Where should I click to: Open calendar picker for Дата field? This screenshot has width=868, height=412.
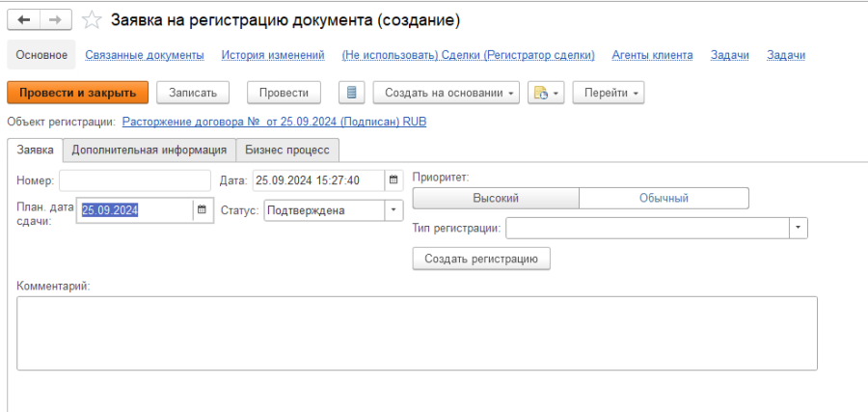tap(393, 180)
